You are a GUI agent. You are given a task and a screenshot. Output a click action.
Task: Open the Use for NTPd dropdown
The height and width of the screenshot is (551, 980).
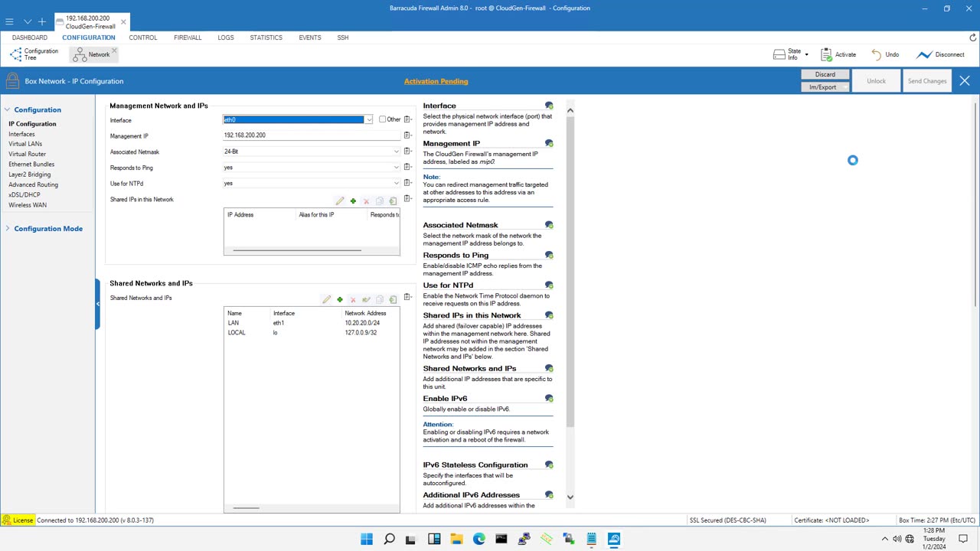point(396,183)
